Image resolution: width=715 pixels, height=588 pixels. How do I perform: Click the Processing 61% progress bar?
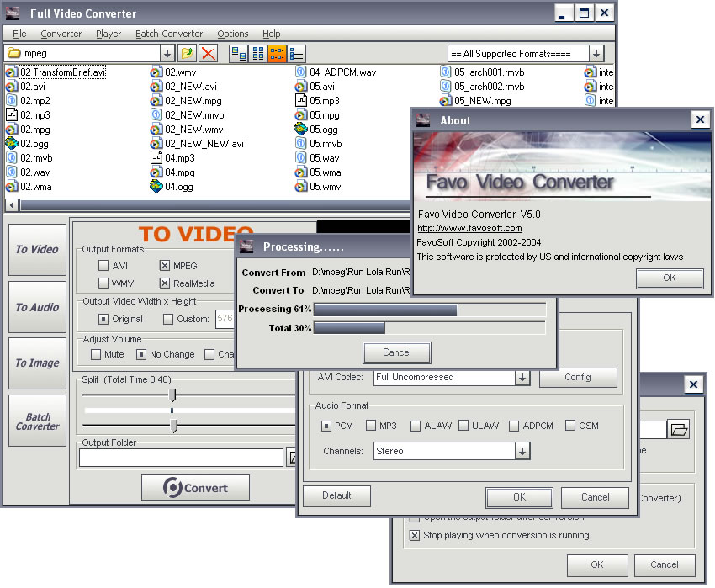pyautogui.click(x=430, y=310)
